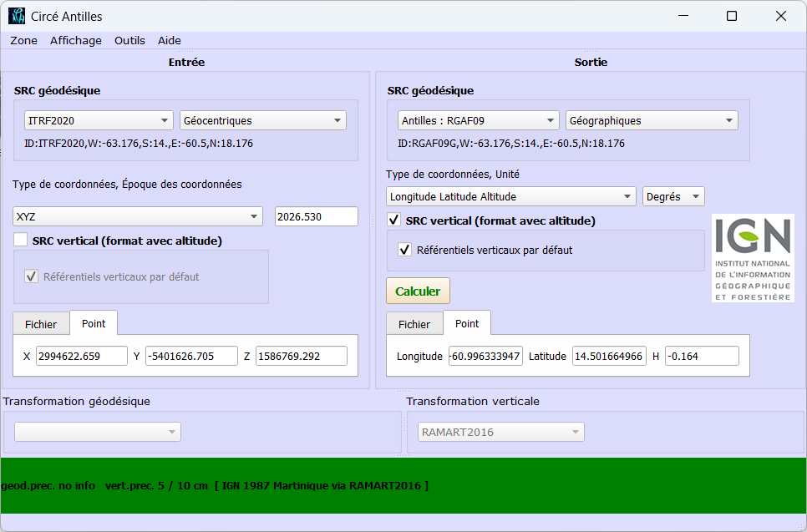807x532 pixels.
Task: Open the Affichage menu
Action: pyautogui.click(x=76, y=41)
